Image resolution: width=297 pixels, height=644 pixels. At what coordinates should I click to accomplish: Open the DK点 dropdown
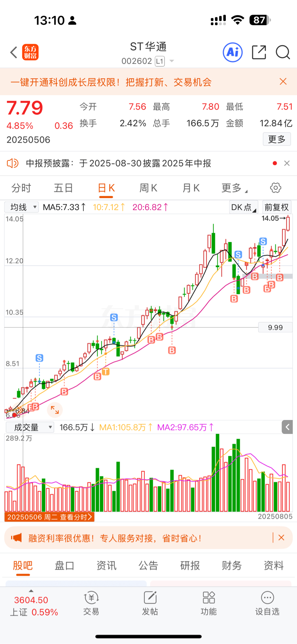tap(243, 207)
